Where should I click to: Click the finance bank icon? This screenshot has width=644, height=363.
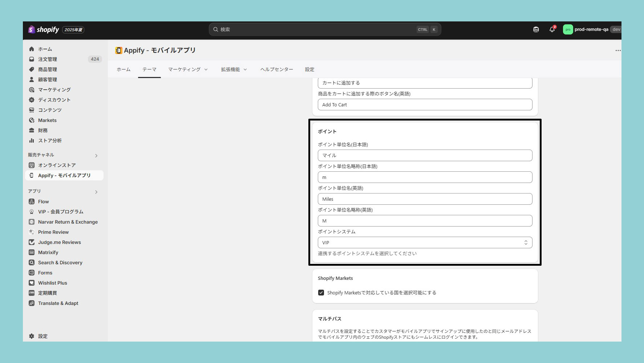point(32,130)
